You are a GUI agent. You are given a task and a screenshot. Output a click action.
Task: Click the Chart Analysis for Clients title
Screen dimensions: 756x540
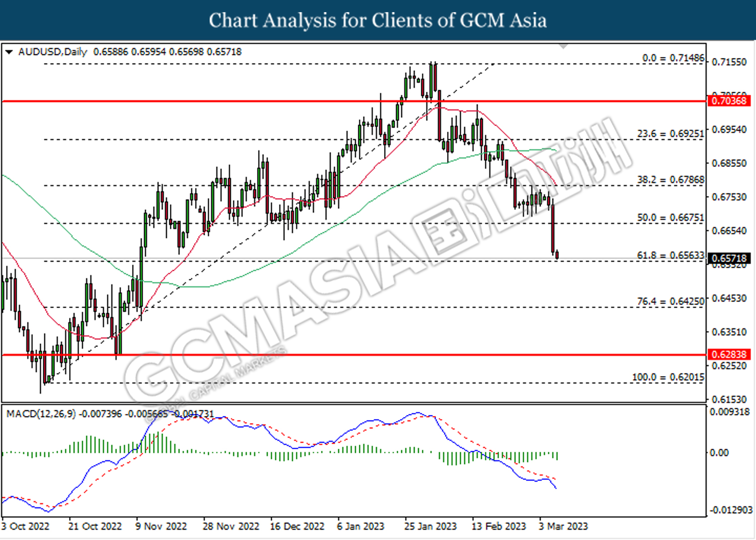(378, 21)
